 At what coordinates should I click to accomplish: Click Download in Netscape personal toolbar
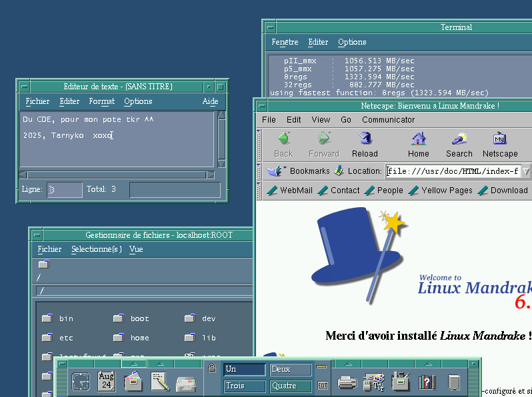(x=503, y=191)
